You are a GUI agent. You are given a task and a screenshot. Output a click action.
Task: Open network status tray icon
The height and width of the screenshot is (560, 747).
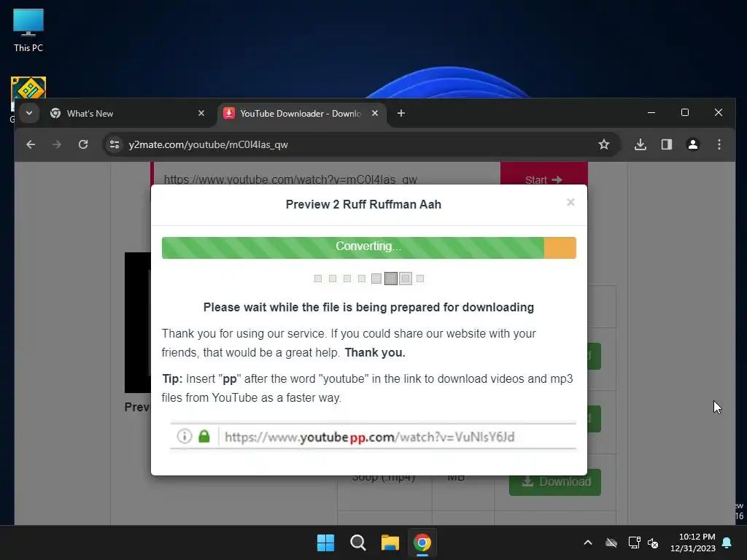pos(634,542)
